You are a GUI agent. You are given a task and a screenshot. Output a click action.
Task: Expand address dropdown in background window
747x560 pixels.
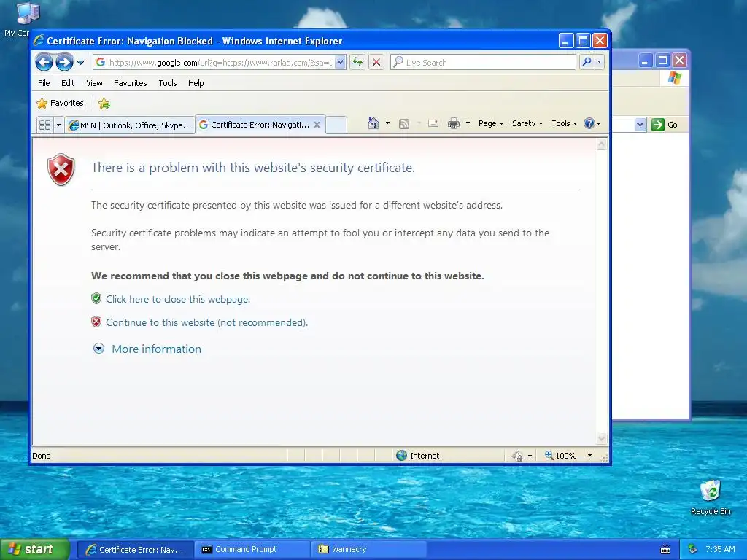click(640, 125)
